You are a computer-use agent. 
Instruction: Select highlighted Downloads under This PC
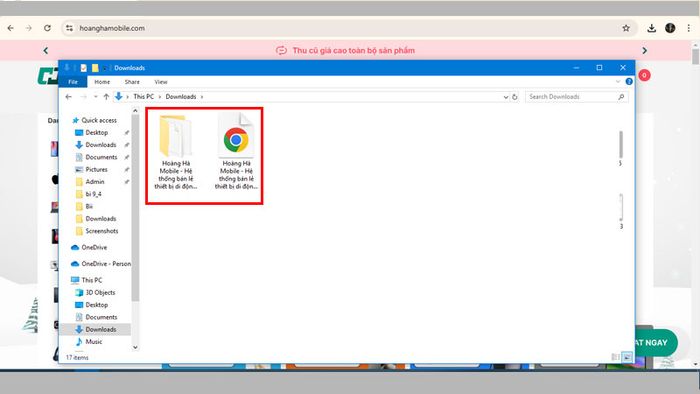coord(96,329)
